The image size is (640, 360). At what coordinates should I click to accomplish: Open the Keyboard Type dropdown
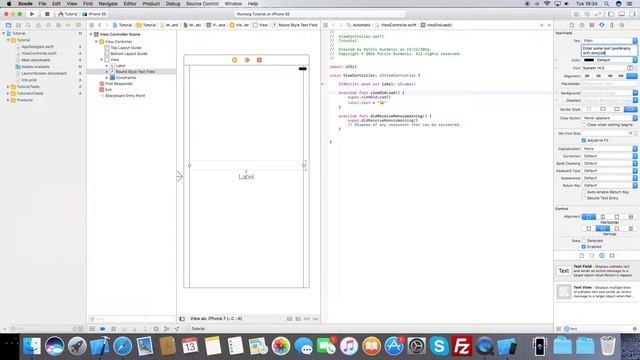(x=609, y=171)
